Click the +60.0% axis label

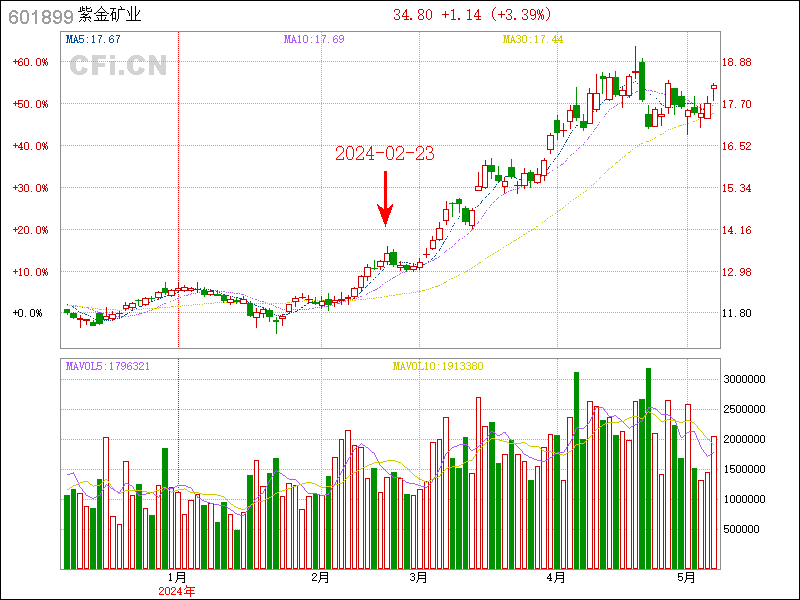point(31,62)
